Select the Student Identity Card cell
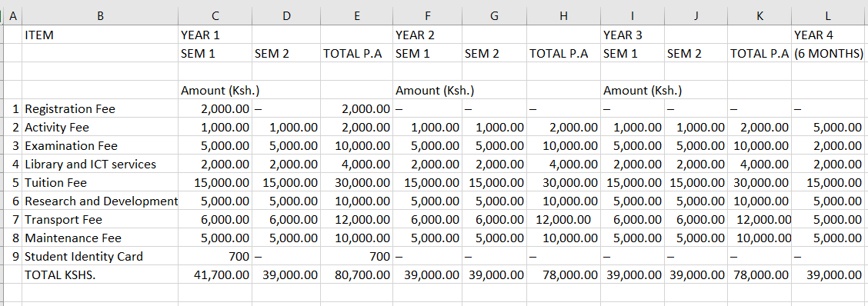Screen dimensions: 868x306 [x=99, y=256]
